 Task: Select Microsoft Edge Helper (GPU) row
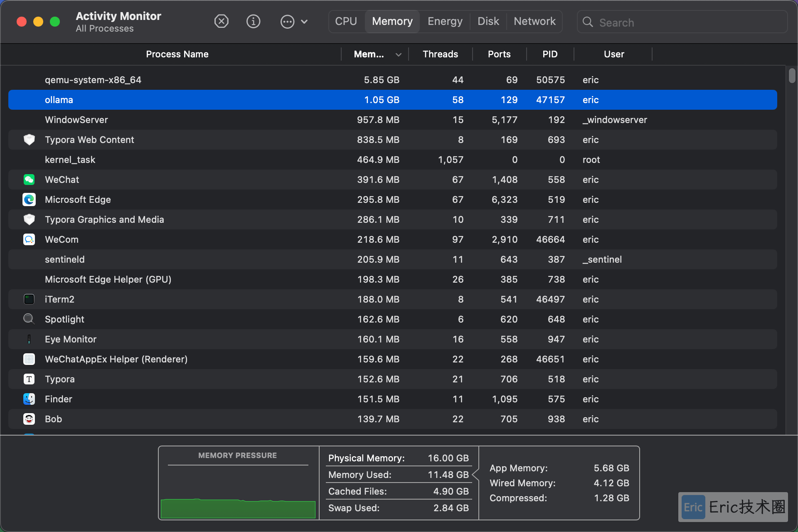point(393,279)
